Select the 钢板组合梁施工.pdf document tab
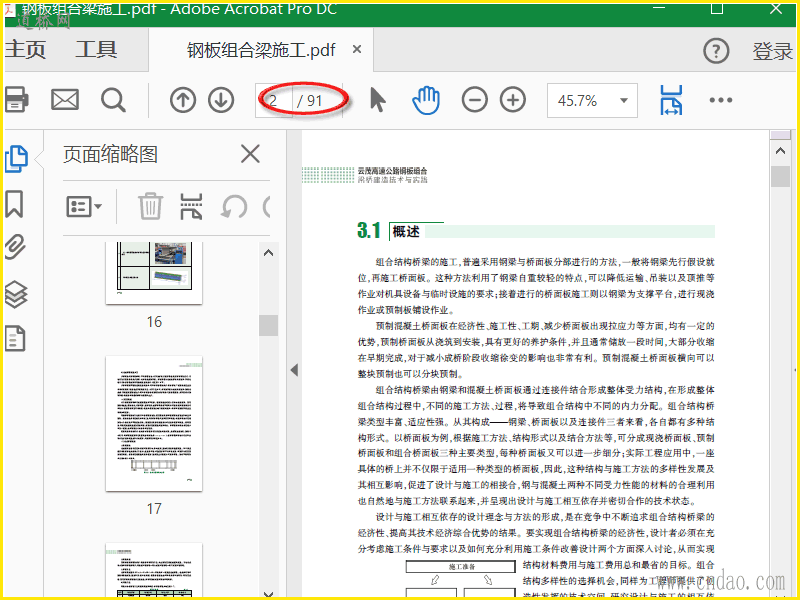This screenshot has width=800, height=600. click(x=261, y=50)
